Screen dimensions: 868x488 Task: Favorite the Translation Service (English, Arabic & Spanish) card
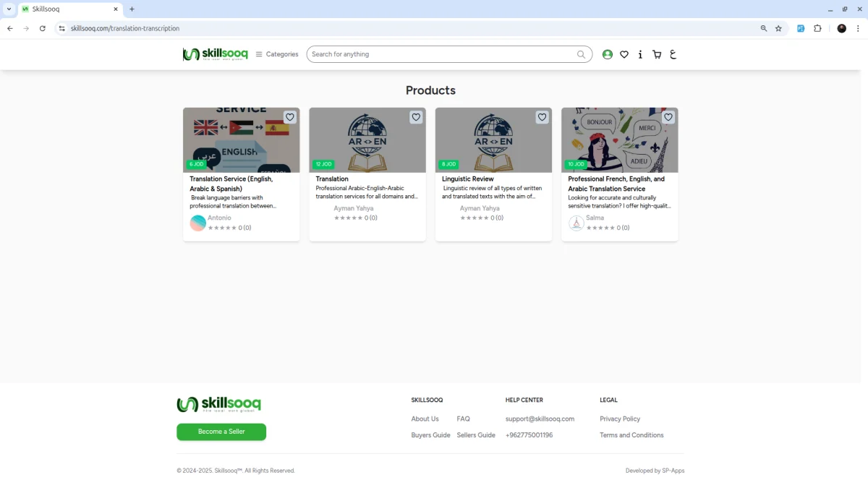pos(290,117)
